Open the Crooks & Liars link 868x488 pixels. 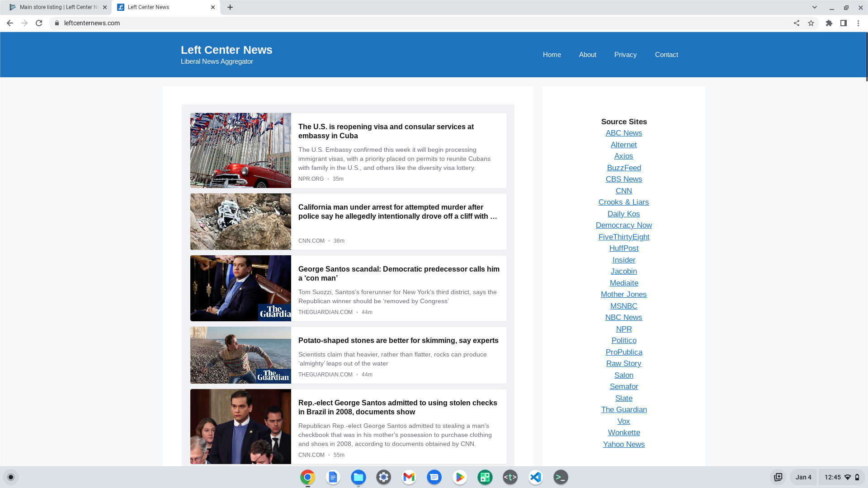click(623, 202)
